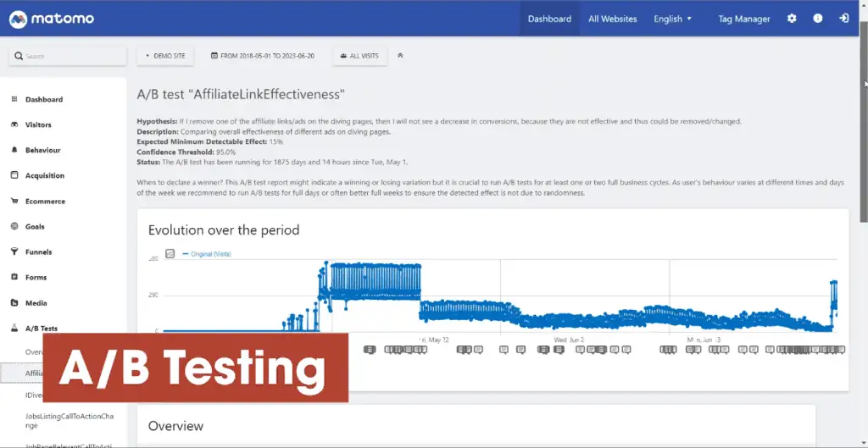Click the Matomo logo
868x448 pixels.
[52, 19]
